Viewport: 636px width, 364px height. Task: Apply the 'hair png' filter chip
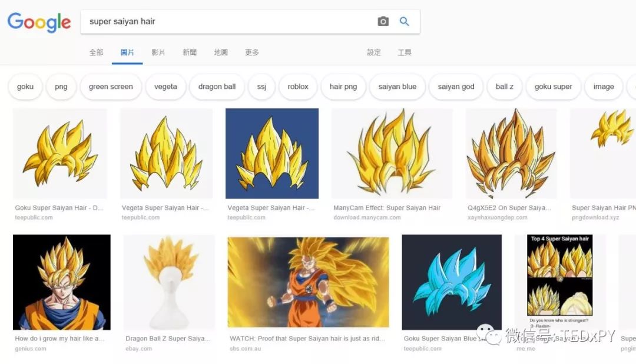tap(343, 87)
